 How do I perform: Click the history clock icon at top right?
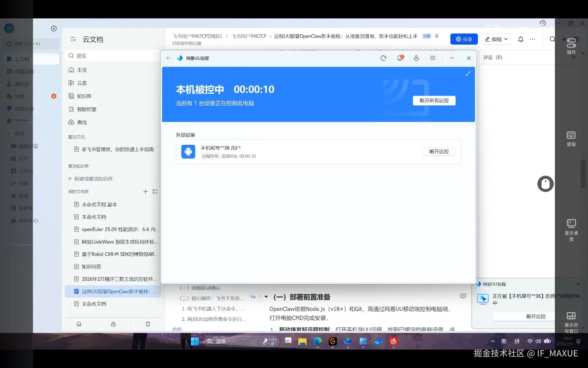tap(542, 23)
